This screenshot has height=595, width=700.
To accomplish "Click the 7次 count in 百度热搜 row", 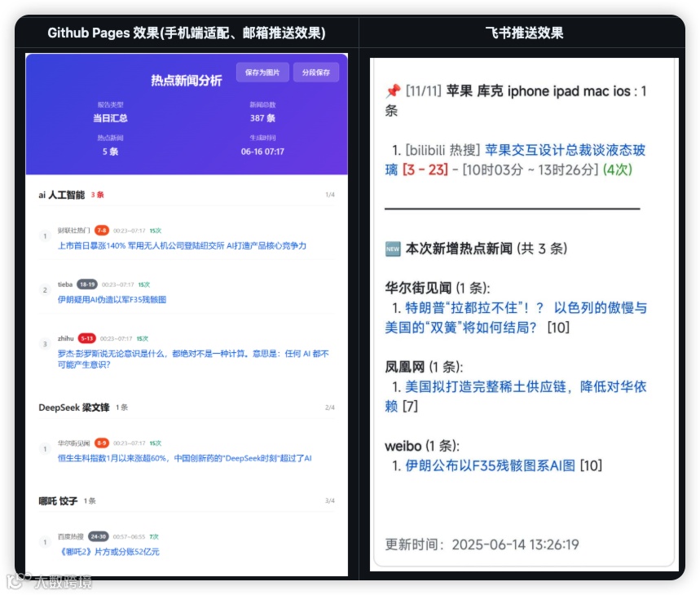I will click(154, 536).
